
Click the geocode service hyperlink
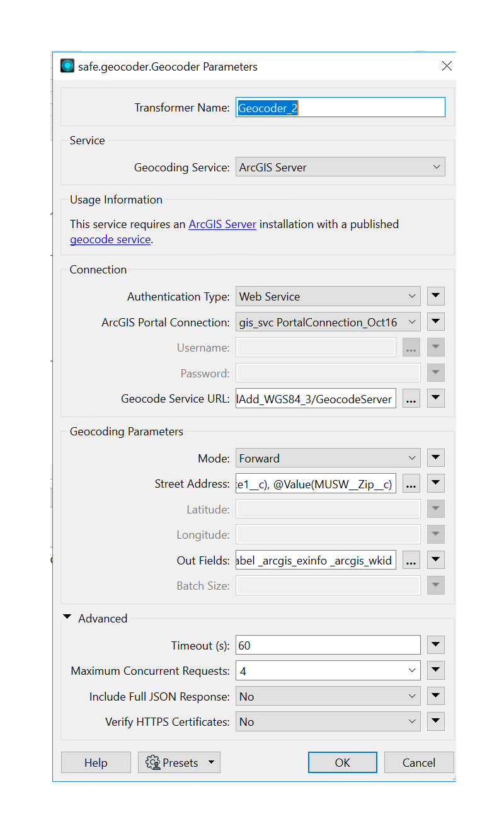pos(110,239)
